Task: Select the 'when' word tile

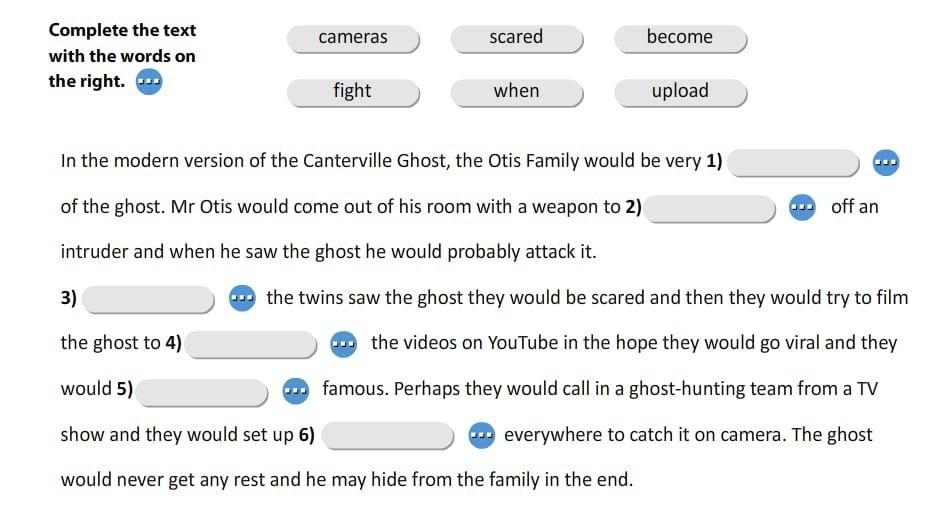Action: [x=516, y=92]
